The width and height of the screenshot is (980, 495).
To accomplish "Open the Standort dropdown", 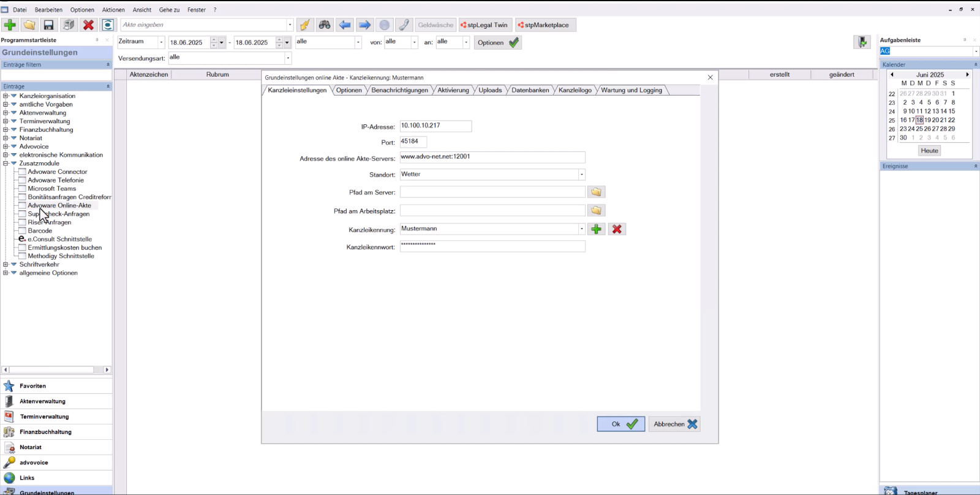I will coord(581,175).
